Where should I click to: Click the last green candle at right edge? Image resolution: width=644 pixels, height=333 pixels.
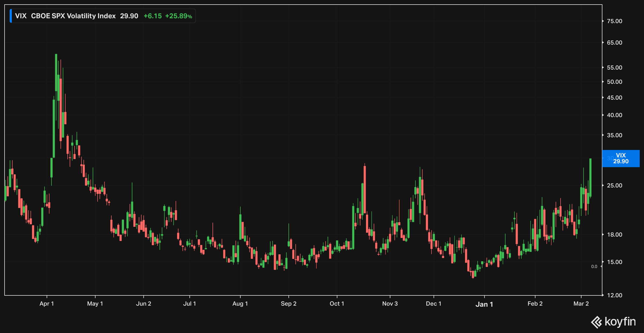(x=590, y=177)
